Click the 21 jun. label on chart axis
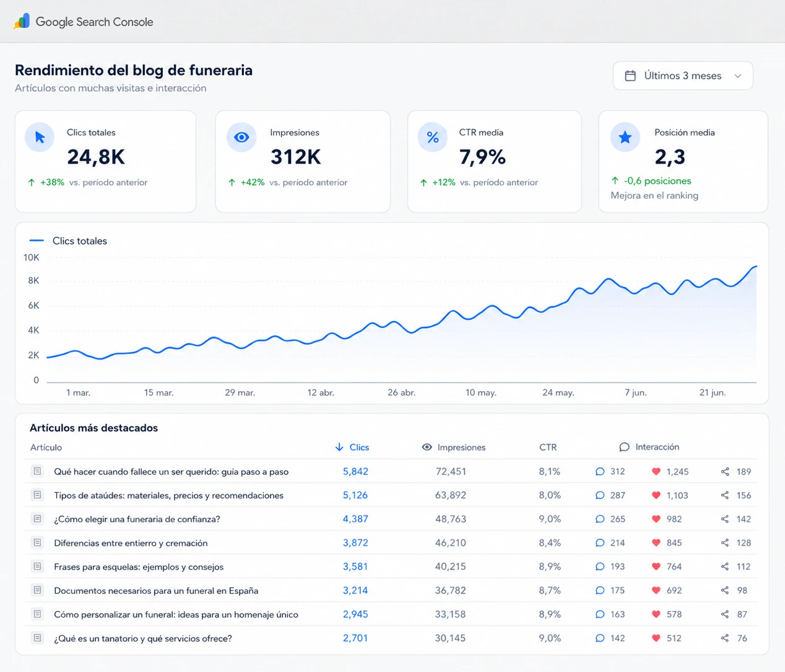 (x=713, y=393)
